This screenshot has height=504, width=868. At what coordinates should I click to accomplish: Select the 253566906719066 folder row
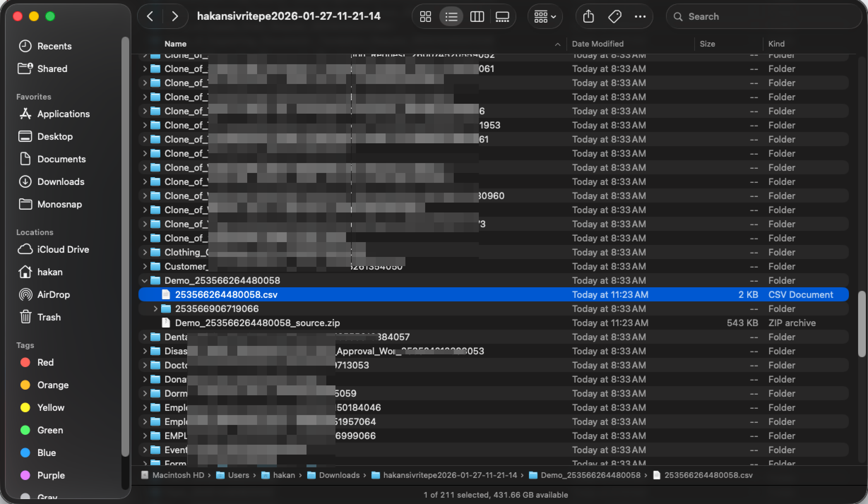point(493,309)
